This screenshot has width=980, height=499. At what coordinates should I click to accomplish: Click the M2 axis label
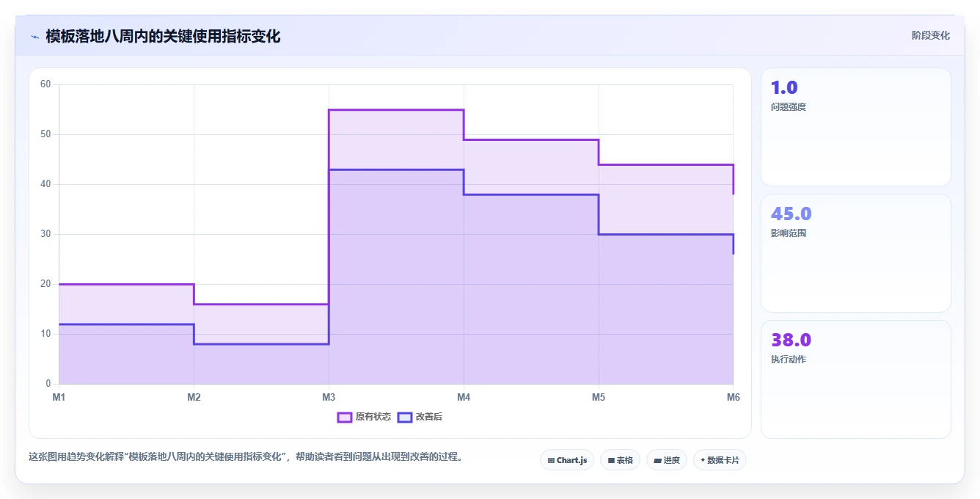[194, 397]
